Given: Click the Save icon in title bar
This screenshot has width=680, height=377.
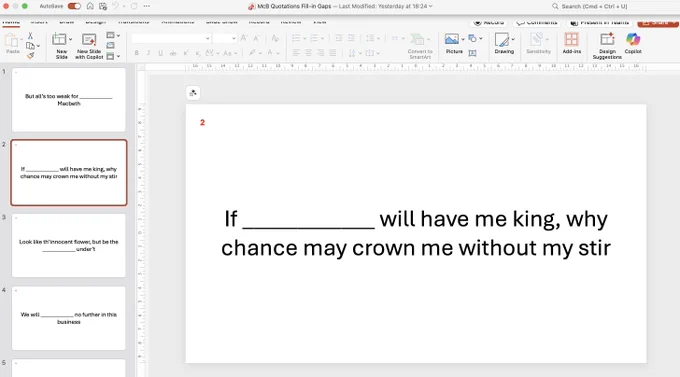Looking at the screenshot, I should 103,6.
